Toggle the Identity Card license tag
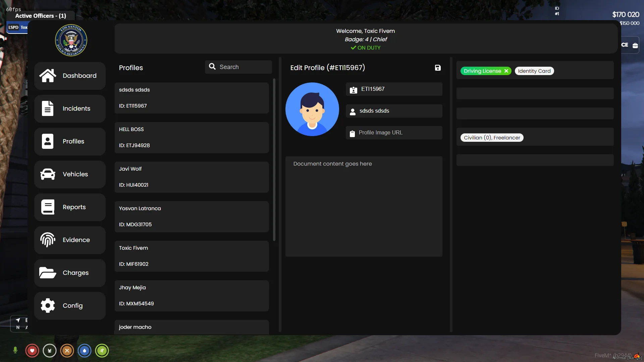Viewport: 644px width, 362px height. (534, 71)
